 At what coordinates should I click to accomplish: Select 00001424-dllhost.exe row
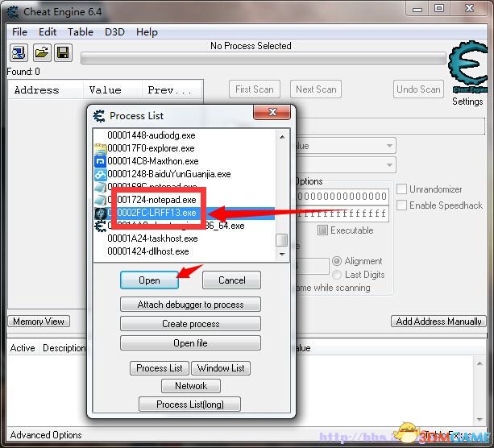185,251
